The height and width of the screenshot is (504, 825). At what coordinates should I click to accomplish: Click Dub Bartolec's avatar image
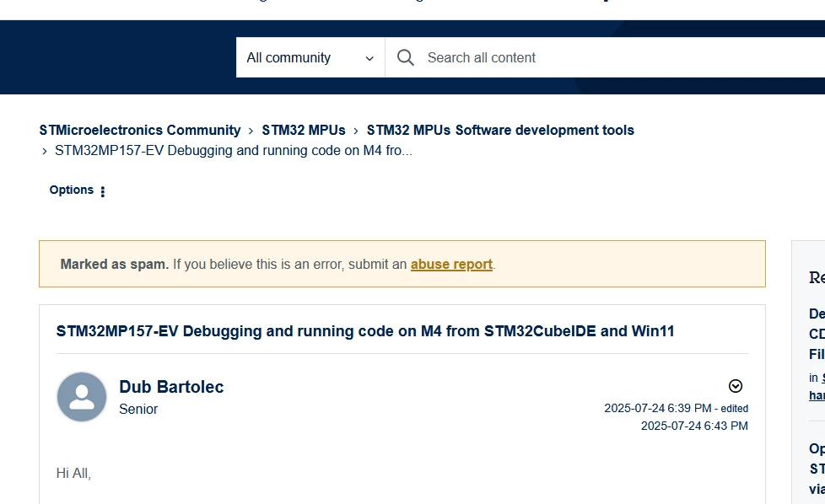tap(82, 397)
